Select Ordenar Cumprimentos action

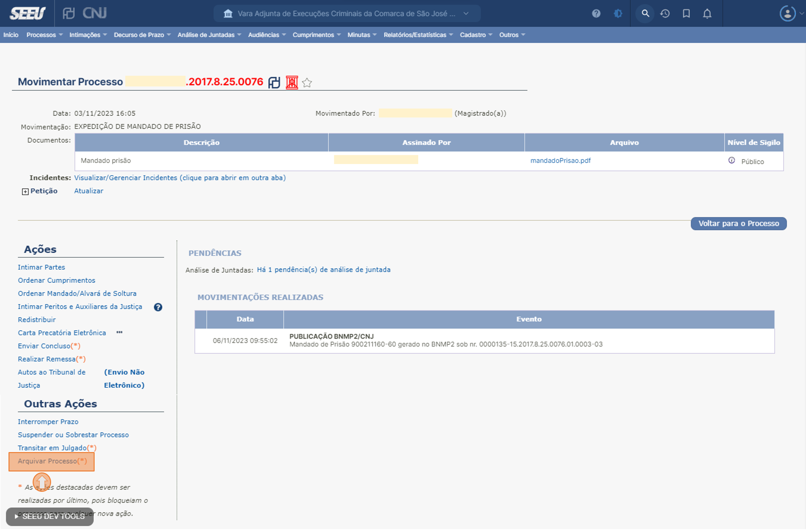point(56,280)
